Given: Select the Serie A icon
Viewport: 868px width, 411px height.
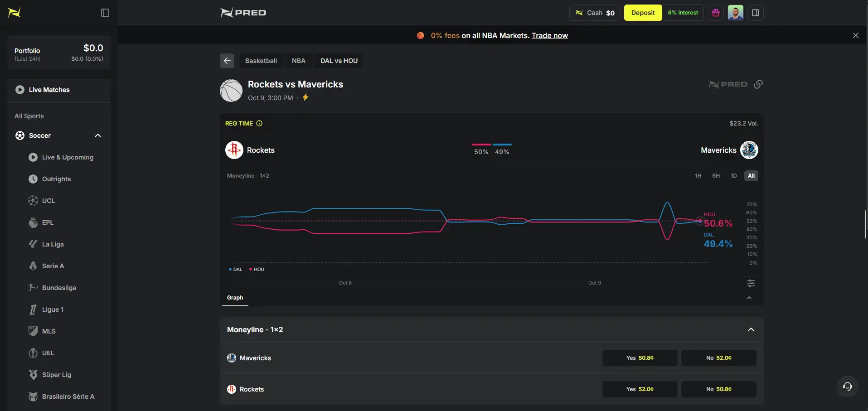Looking at the screenshot, I should pos(33,266).
